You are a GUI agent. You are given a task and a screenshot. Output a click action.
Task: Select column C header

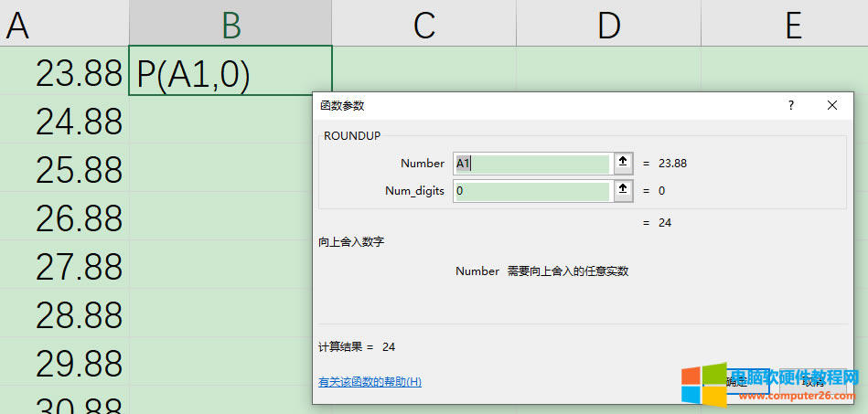tap(423, 25)
